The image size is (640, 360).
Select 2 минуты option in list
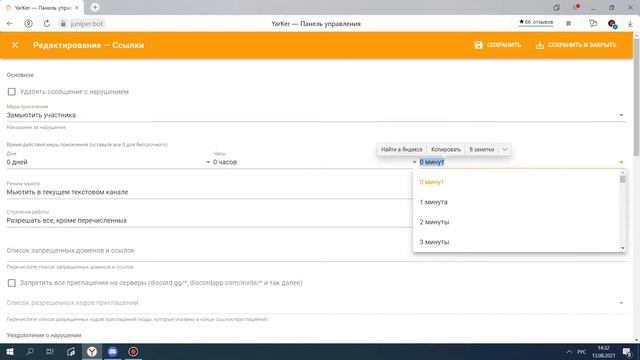coord(516,222)
